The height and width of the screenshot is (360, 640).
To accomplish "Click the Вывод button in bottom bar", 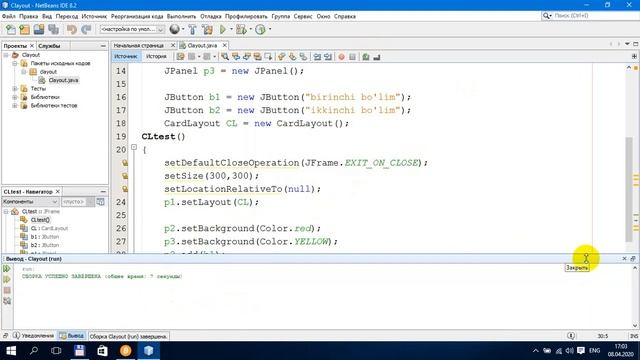I will 72,336.
